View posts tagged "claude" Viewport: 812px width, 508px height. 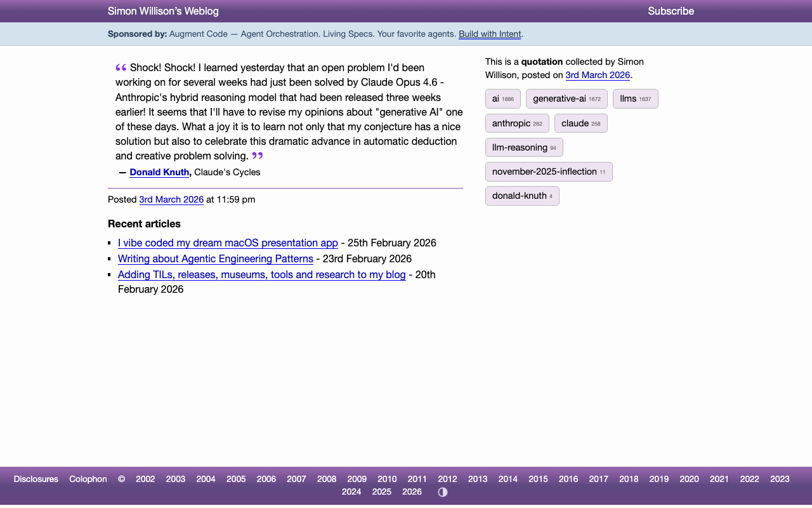[580, 123]
